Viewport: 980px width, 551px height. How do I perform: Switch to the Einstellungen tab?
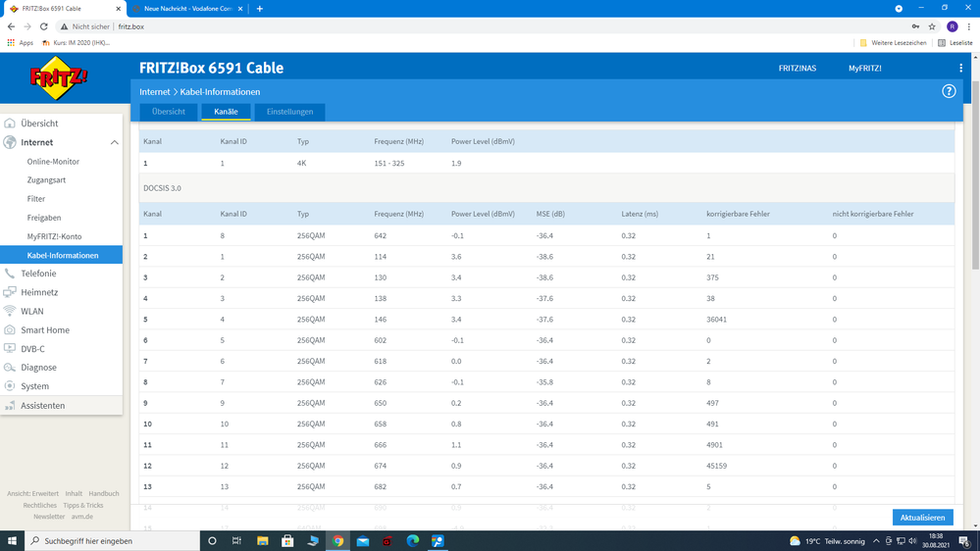click(289, 112)
